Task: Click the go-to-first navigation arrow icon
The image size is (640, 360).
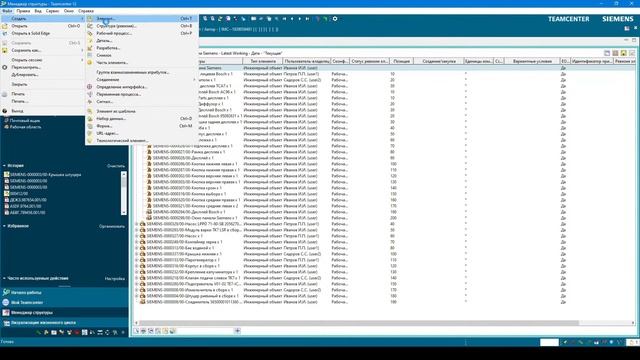Action: tap(284, 19)
